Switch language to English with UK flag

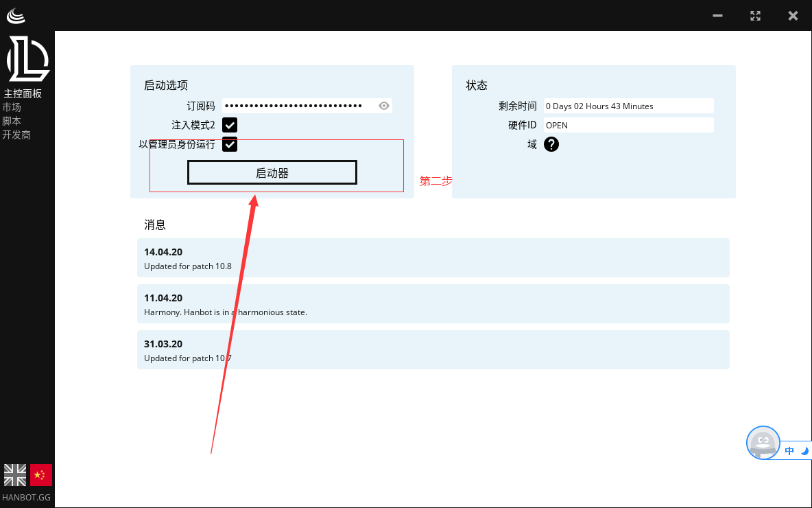(x=15, y=475)
